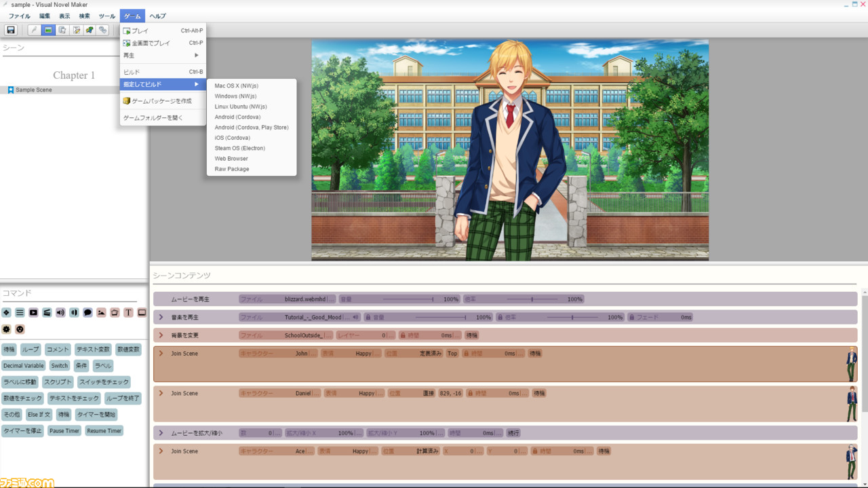
Task: Select the sound wave command category icon
Action: pyautogui.click(x=74, y=312)
